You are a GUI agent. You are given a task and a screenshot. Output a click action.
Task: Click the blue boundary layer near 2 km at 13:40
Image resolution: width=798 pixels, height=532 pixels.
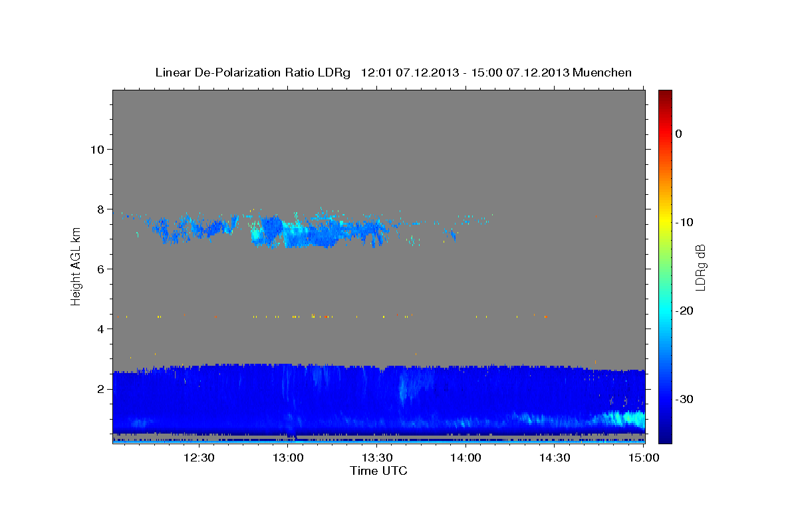(406, 389)
